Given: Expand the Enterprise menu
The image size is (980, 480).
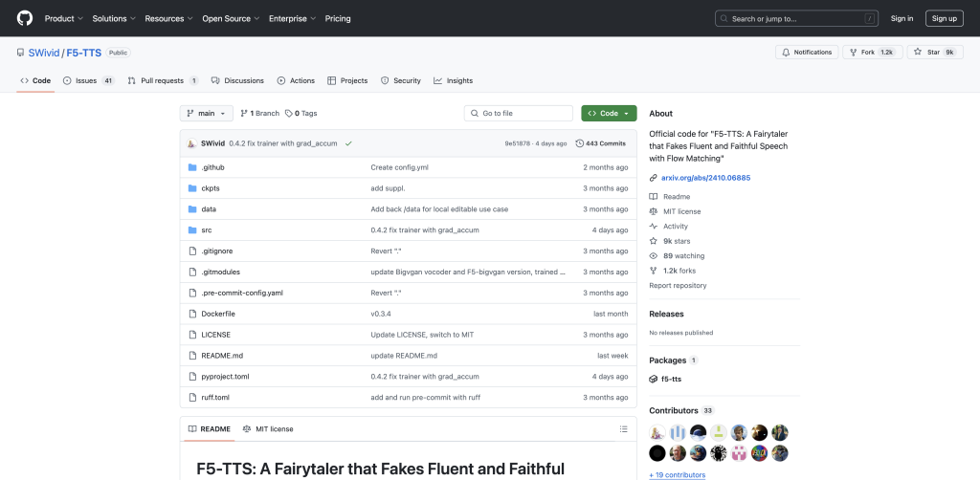Looking at the screenshot, I should tap(293, 19).
